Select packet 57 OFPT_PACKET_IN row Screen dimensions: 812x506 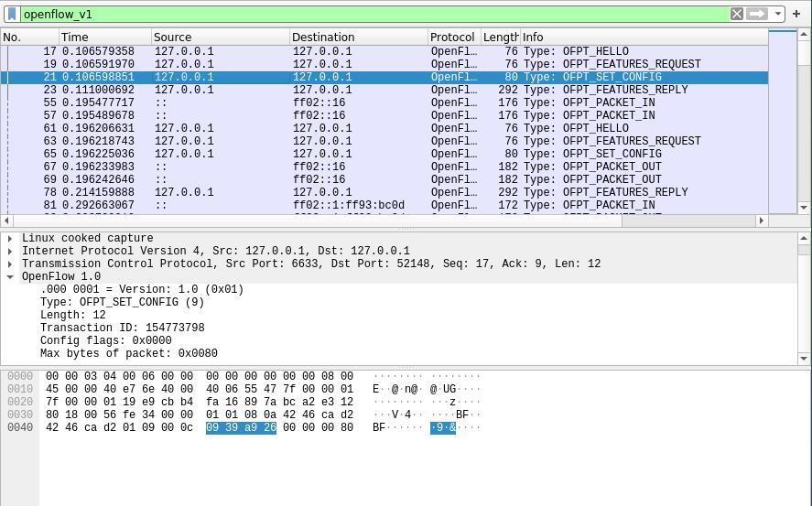384,115
